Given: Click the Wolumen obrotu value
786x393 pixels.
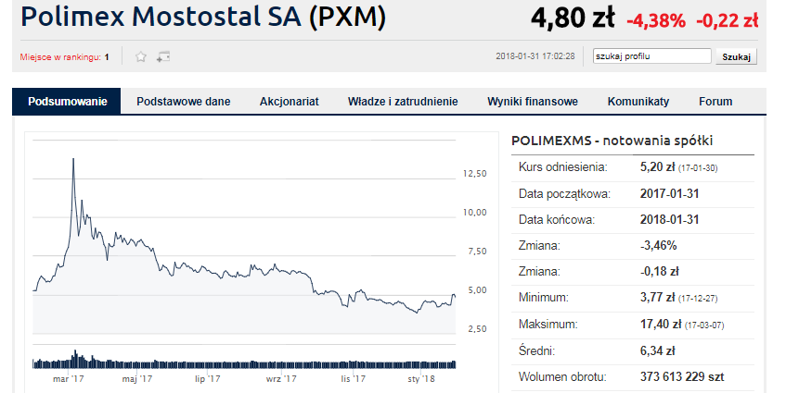Looking at the screenshot, I should tap(682, 376).
